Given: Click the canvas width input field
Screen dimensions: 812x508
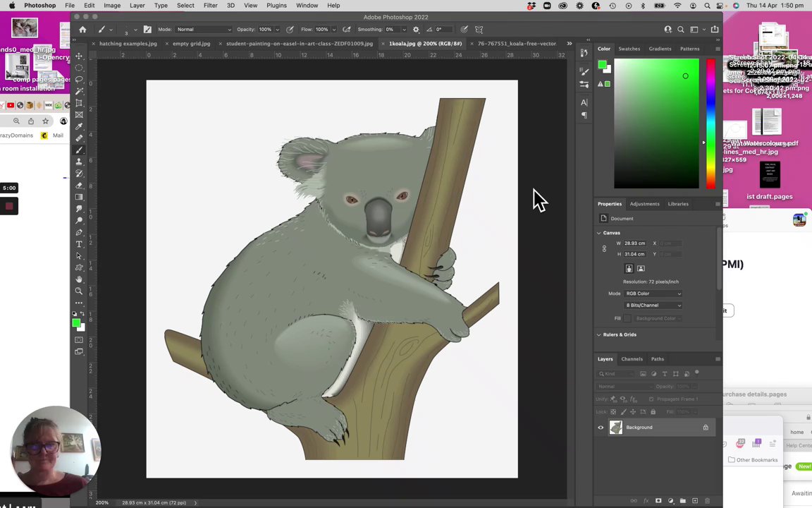Looking at the screenshot, I should (x=634, y=243).
